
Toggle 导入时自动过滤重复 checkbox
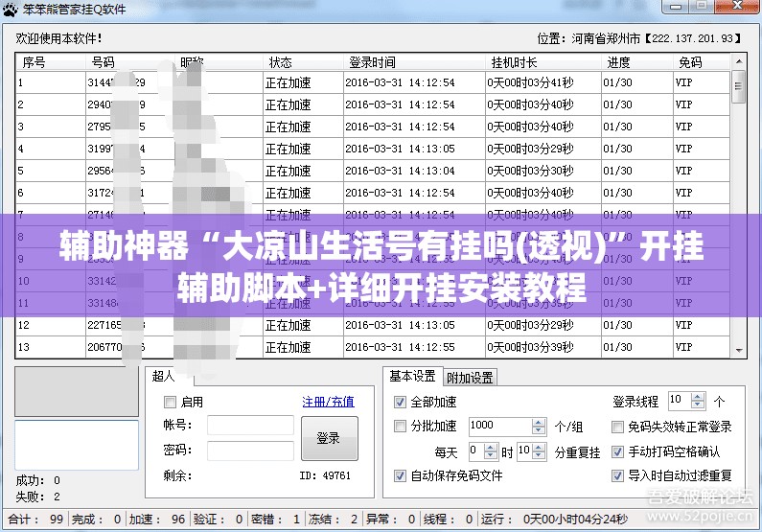(617, 475)
